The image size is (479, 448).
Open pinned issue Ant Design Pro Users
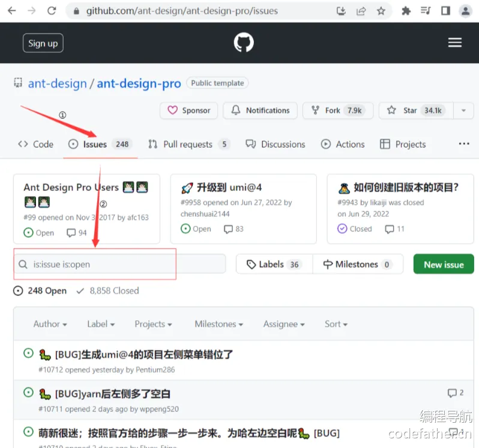pos(71,187)
